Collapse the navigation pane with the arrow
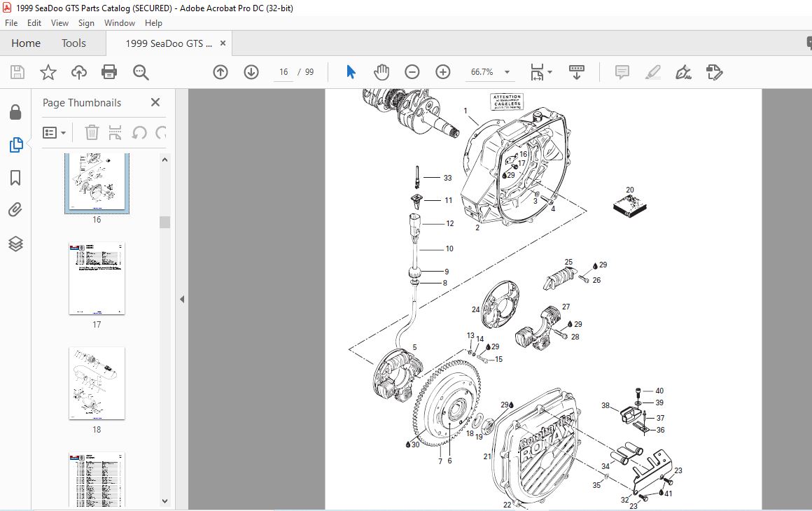 [x=182, y=299]
